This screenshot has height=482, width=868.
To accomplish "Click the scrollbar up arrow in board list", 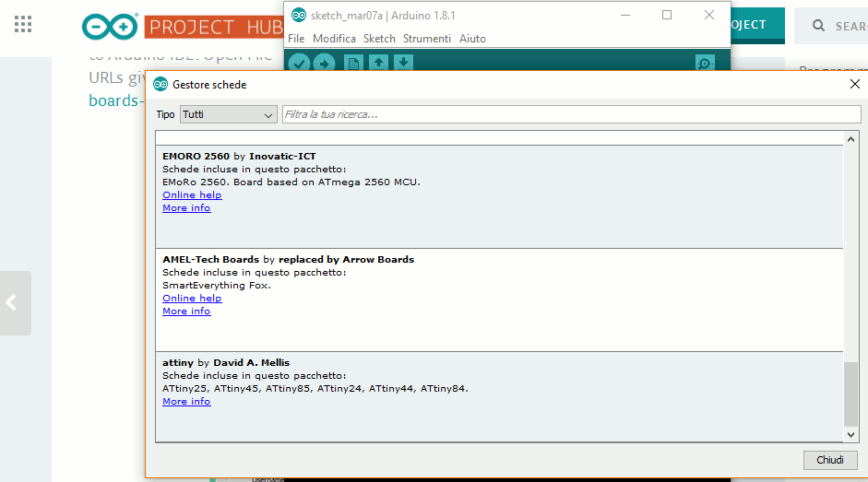I will (x=850, y=139).
